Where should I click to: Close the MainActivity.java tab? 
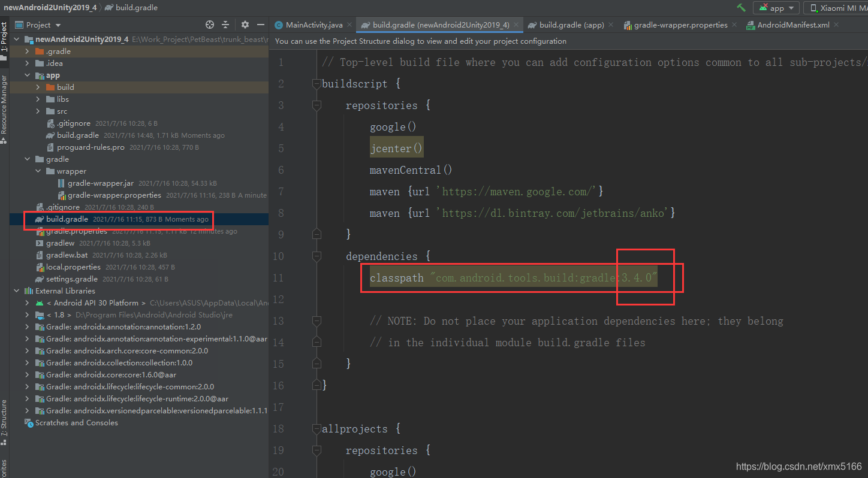350,25
